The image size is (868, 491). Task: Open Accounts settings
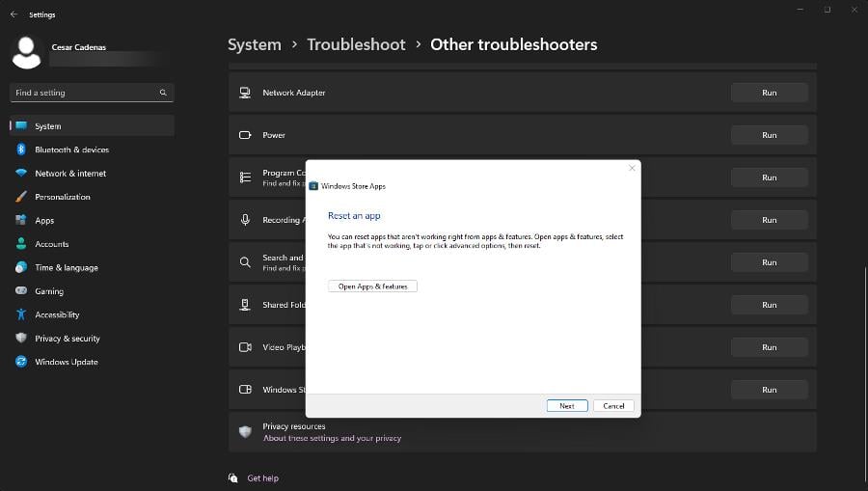coord(92,244)
